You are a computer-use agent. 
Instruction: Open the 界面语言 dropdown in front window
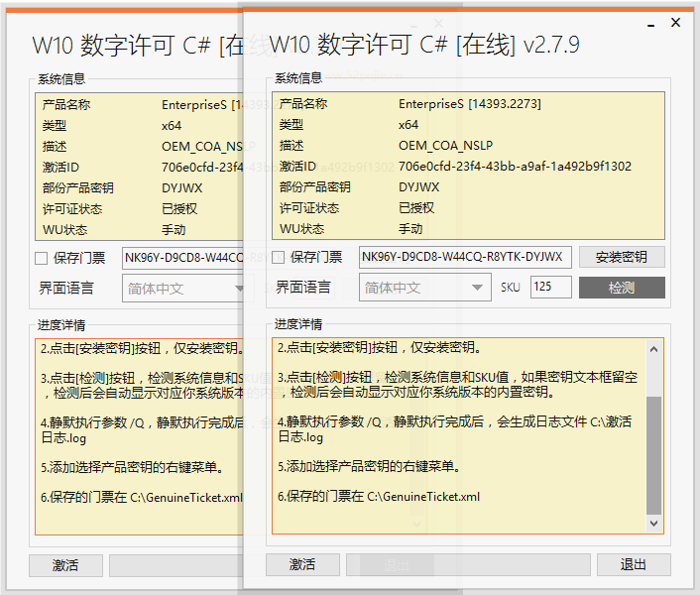click(x=425, y=288)
